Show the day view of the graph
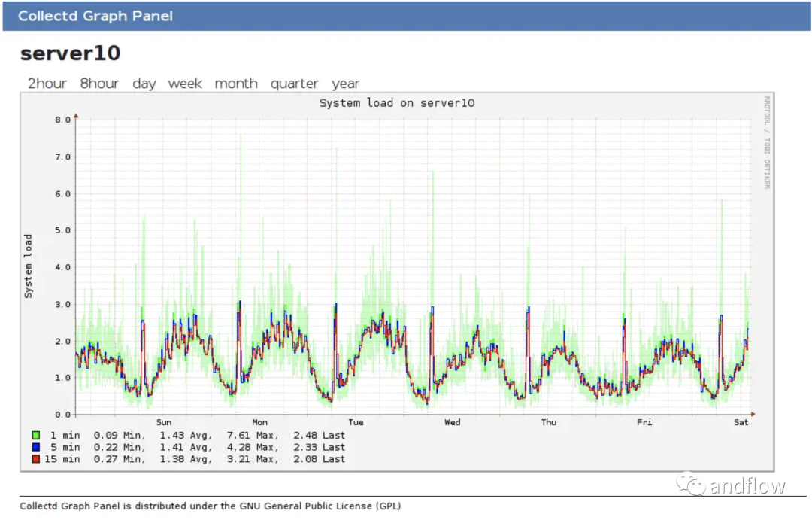The height and width of the screenshot is (520, 812). click(144, 84)
